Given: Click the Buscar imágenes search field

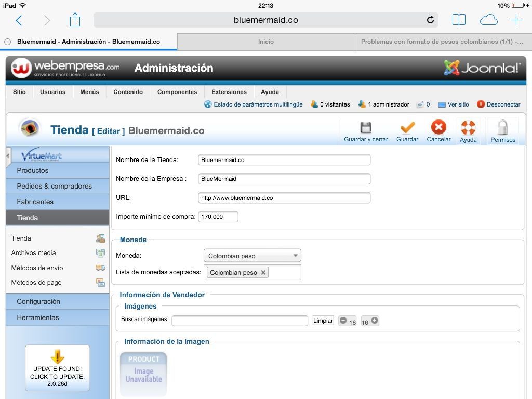Looking at the screenshot, I should [x=240, y=321].
